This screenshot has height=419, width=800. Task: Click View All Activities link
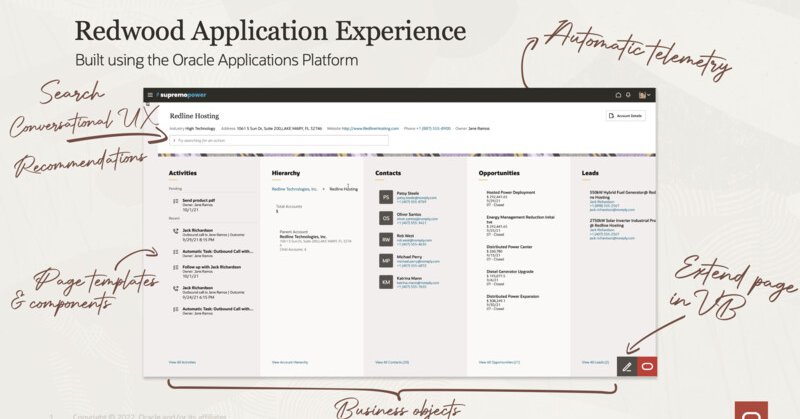(182, 362)
